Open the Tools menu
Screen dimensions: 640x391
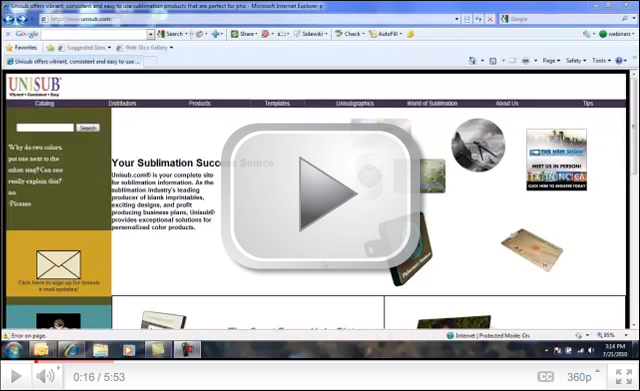[601, 60]
